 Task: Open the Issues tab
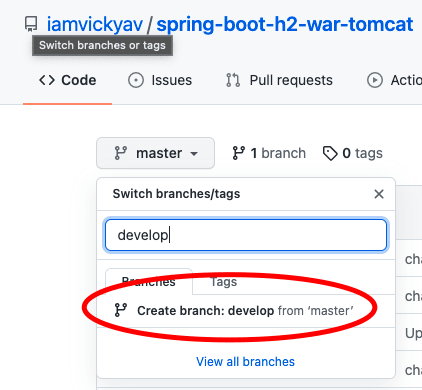click(160, 80)
